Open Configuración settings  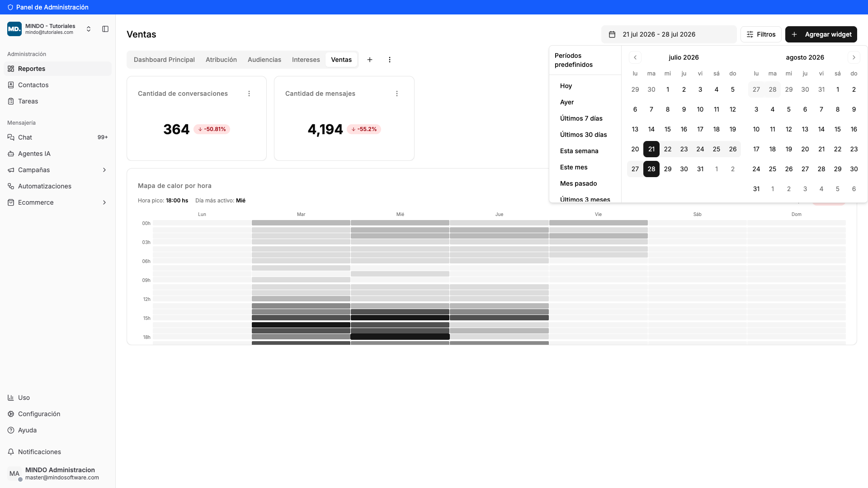pos(57,414)
